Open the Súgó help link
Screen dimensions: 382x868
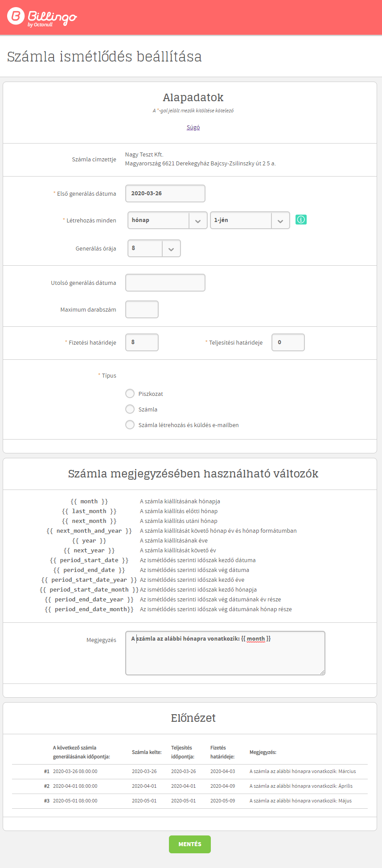(193, 128)
